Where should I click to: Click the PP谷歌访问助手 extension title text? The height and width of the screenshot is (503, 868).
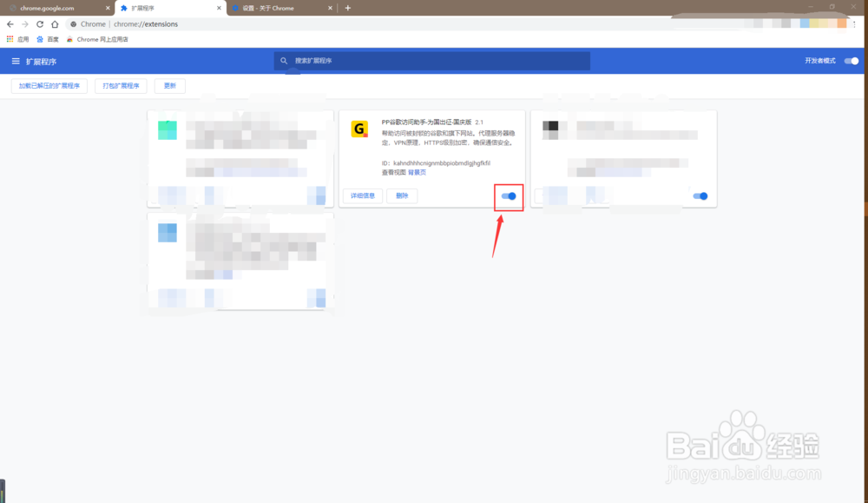click(427, 122)
